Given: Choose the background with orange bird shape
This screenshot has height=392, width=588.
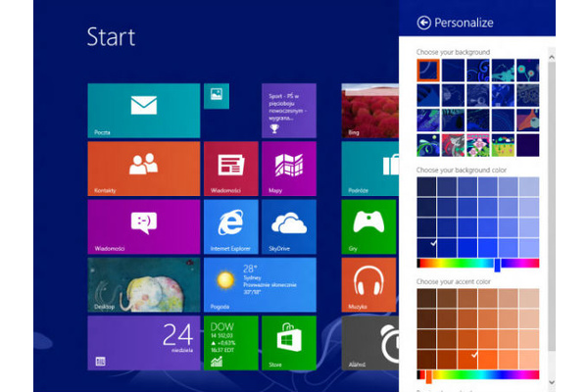Looking at the screenshot, I should tap(528, 120).
